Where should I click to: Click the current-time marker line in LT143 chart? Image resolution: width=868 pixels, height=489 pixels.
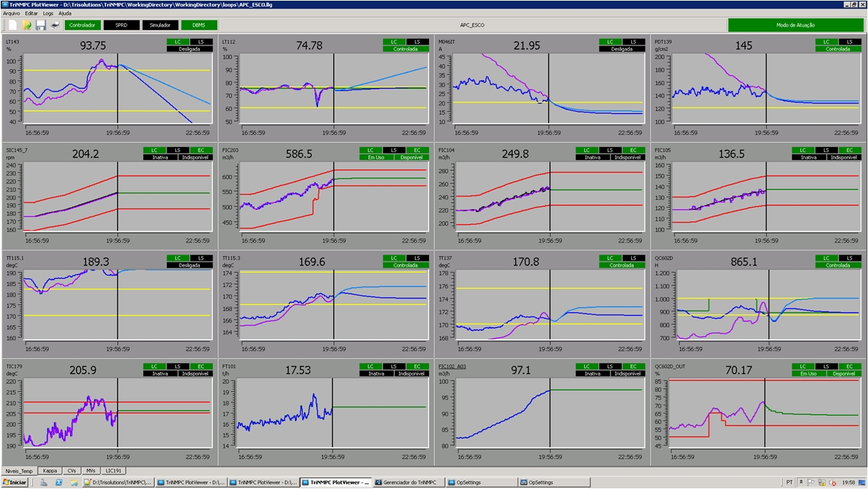[117, 87]
